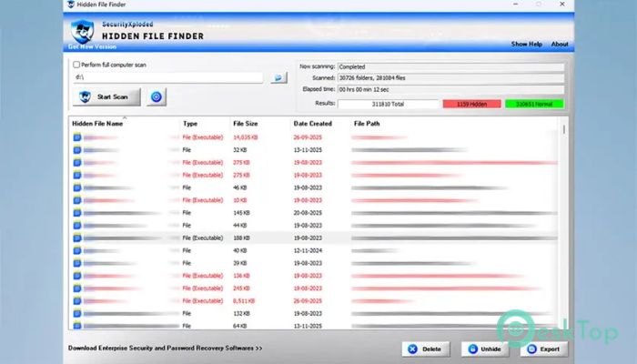Click the Hidden File Finder title bar icon

71,5
